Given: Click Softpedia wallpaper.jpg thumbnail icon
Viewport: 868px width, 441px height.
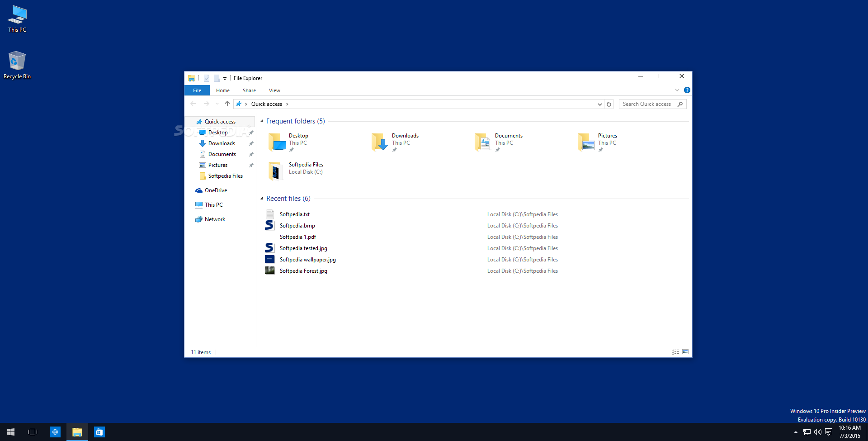Looking at the screenshot, I should click(x=270, y=259).
